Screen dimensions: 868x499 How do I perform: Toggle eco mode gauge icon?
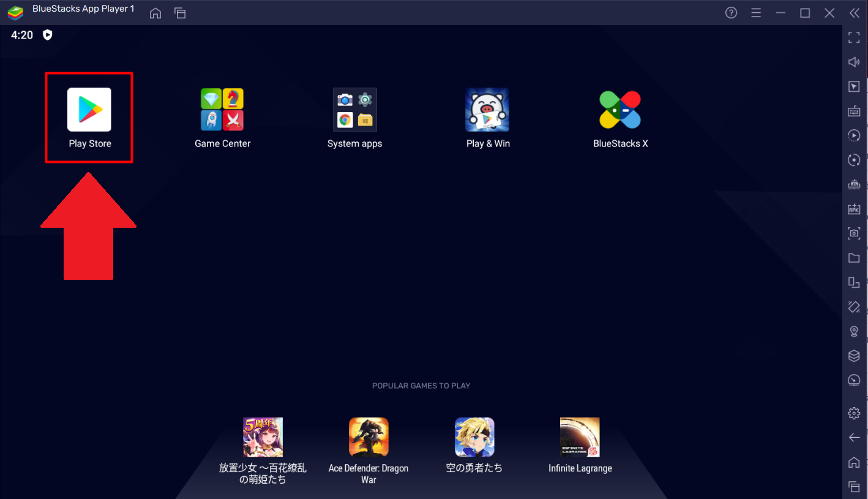(x=854, y=380)
